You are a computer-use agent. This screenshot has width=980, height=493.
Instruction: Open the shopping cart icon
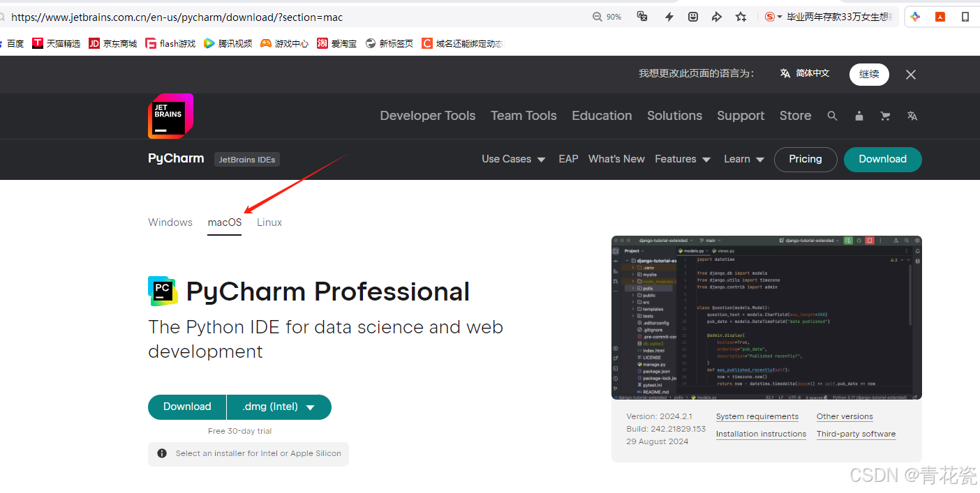[x=885, y=116]
